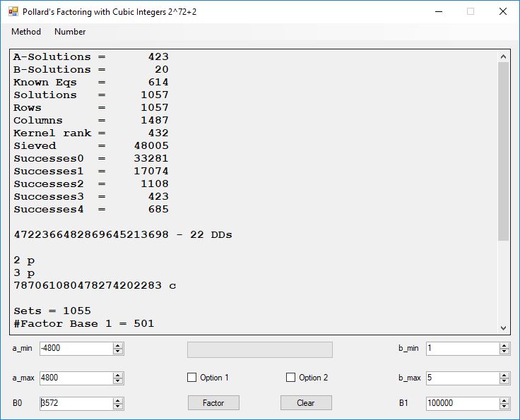Increment the a_min value with up arrow

click(118, 346)
